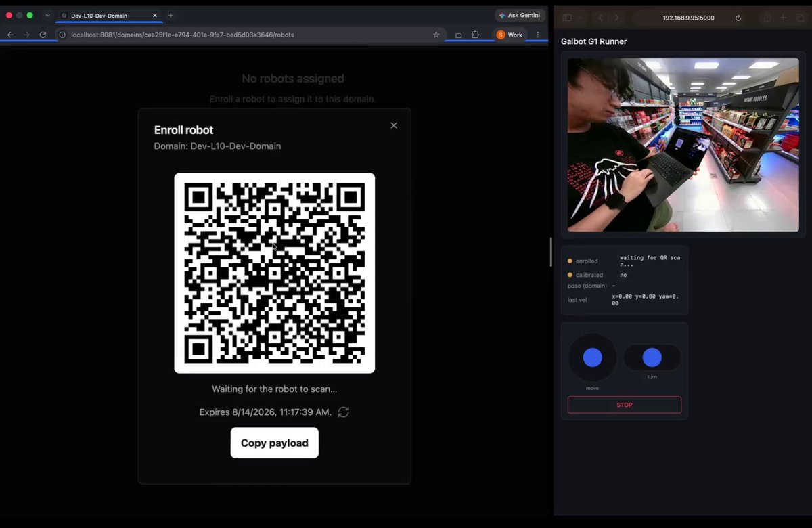The image size is (812, 528).
Task: Click the media/cast icon beside extensions in Chrome
Action: (x=459, y=35)
